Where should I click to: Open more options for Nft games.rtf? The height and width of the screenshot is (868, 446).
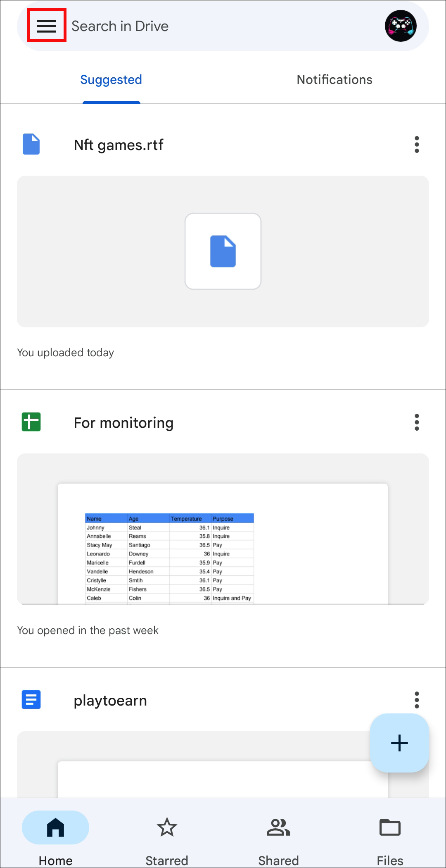pos(417,145)
